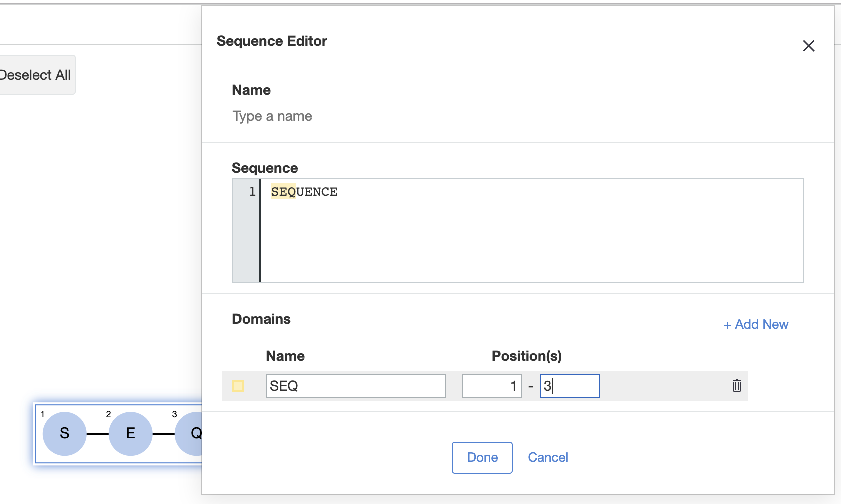The width and height of the screenshot is (841, 504).
Task: Select the Q residue node
Action: 192,433
